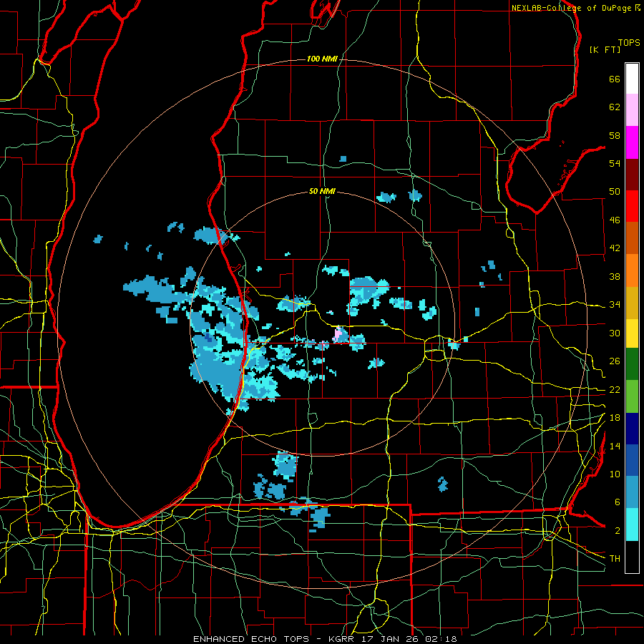Click the legend value '22'
The width and height of the screenshot is (644, 644).
[615, 390]
